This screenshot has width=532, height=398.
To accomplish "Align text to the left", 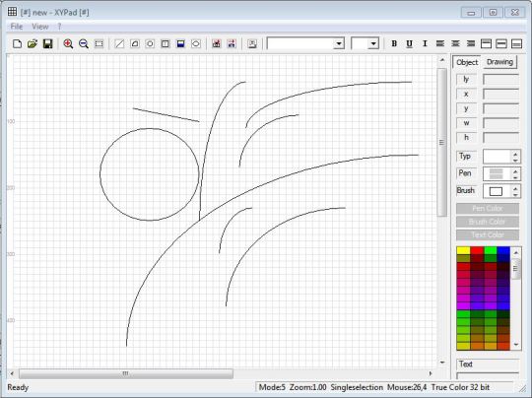I will pyautogui.click(x=440, y=43).
